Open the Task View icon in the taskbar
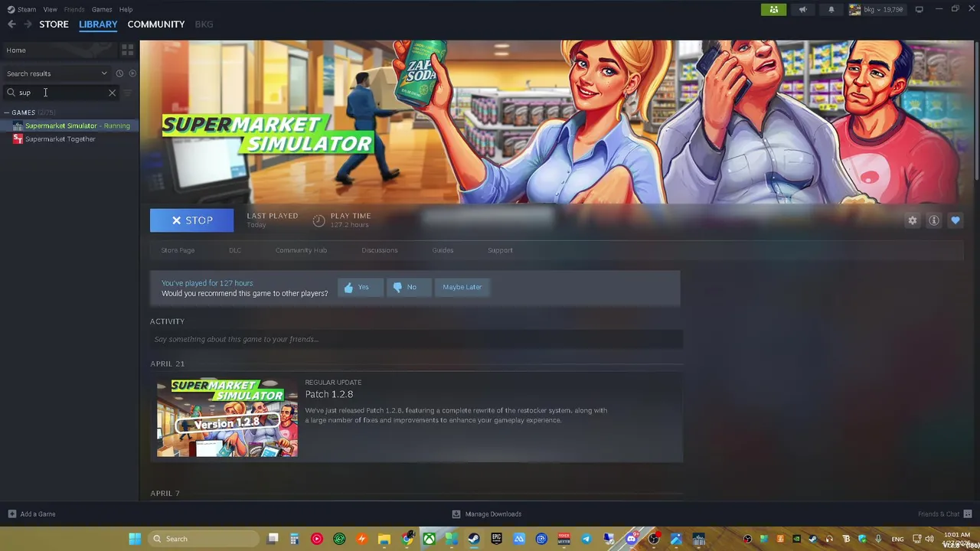 click(x=273, y=539)
